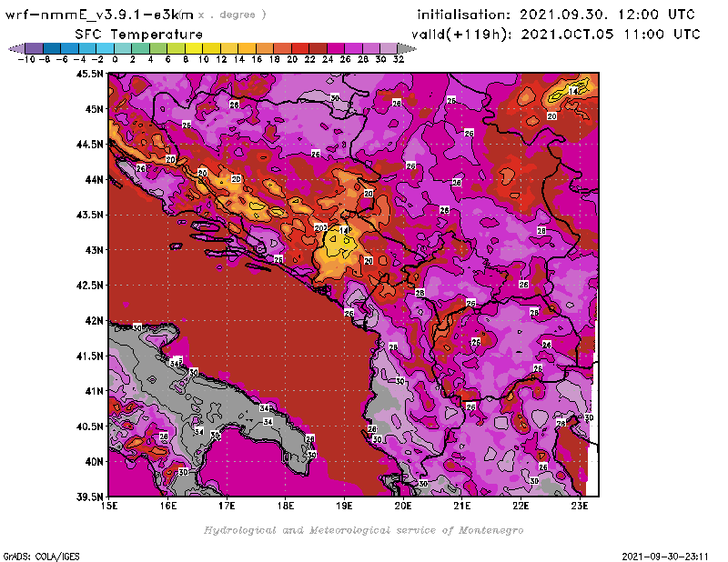
Task: Click the longitude label '19E'
Action: coord(344,506)
